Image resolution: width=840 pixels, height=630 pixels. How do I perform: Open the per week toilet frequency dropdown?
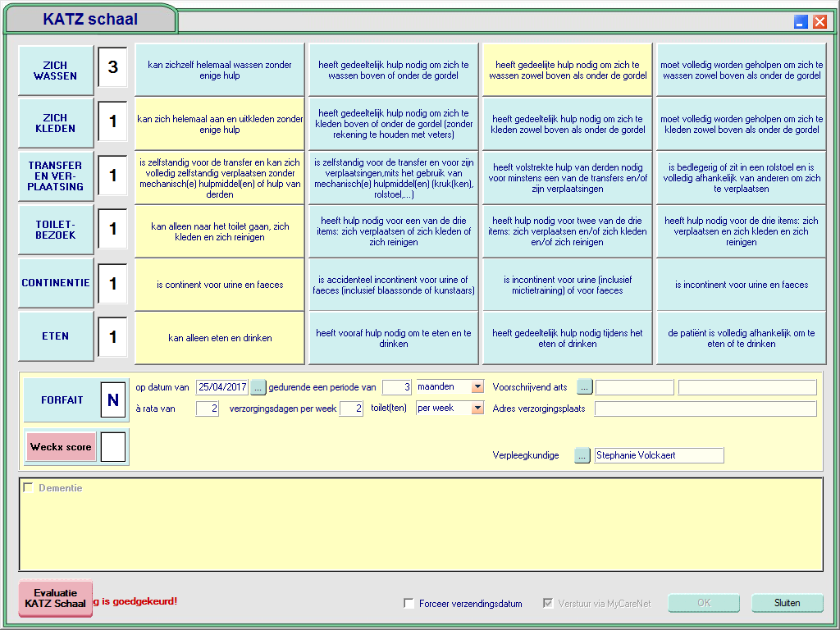[x=477, y=409]
